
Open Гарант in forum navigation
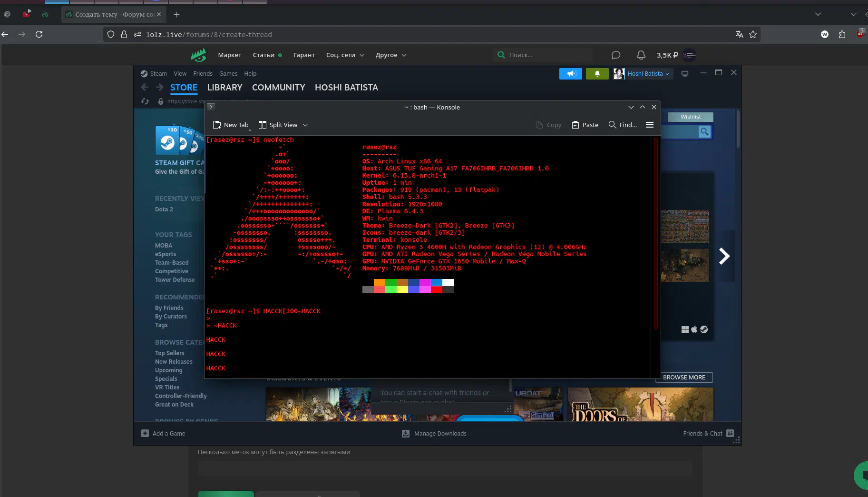click(304, 55)
